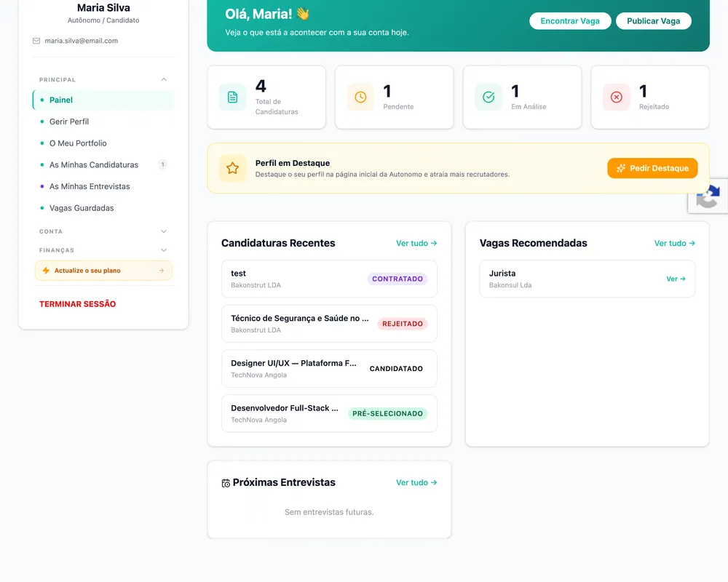Image resolution: width=728 pixels, height=582 pixels.
Task: Click the PRÉ-SELECIONADO status badge
Action: coord(388,413)
